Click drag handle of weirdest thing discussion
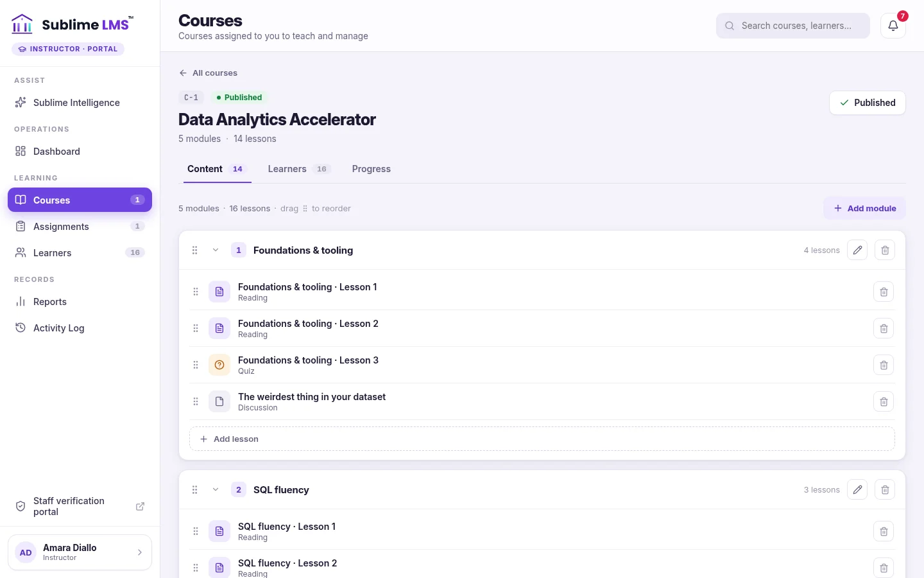Image resolution: width=924 pixels, height=578 pixels. 196,402
